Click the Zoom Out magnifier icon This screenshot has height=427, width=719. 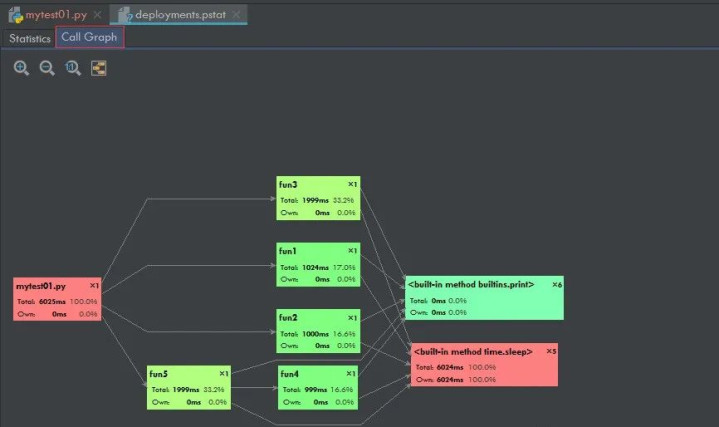point(46,68)
